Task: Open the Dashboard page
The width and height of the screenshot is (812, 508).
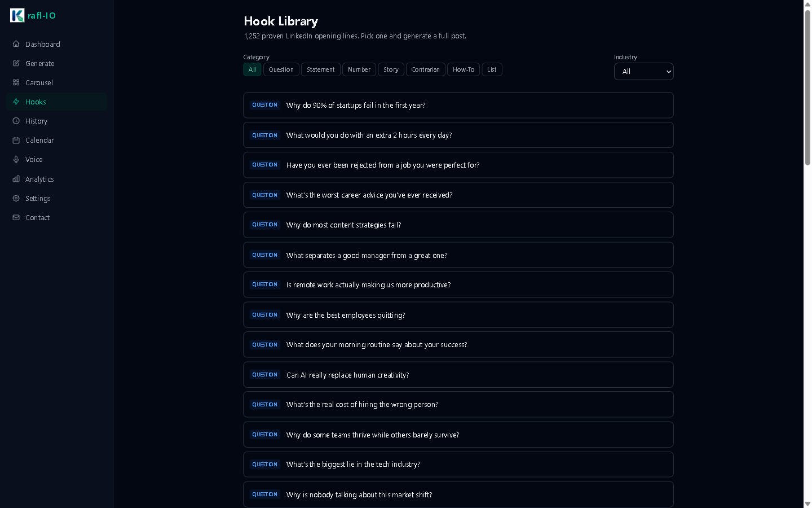Action: point(56,44)
